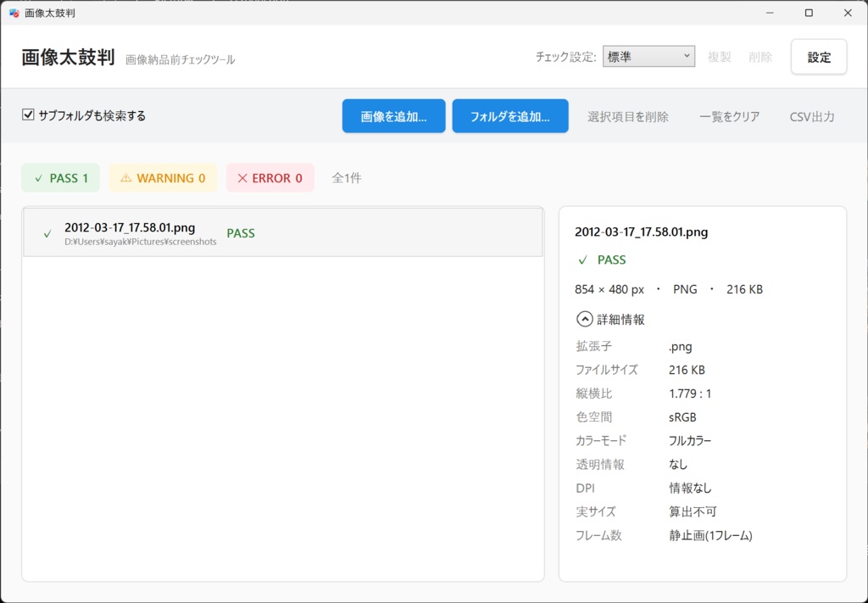The width and height of the screenshot is (868, 603).
Task: Click the .png value beside 拡張子
Action: [681, 347]
